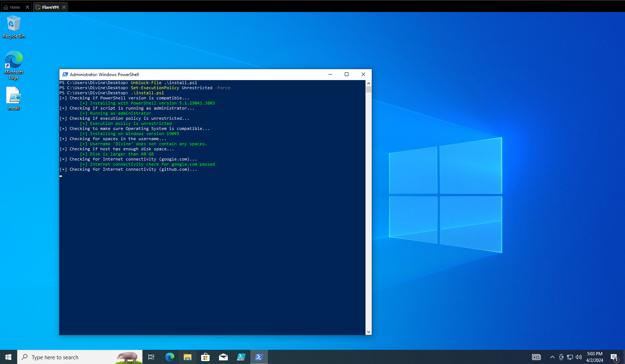Viewport: 625px width, 364px height.
Task: Click the Meet Now tray icon
Action: tap(561, 357)
